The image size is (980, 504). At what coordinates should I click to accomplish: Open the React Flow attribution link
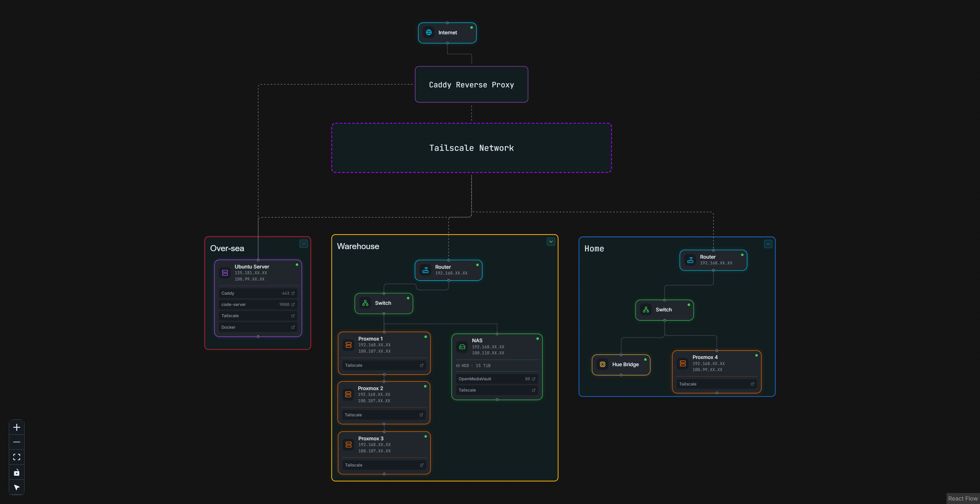[x=962, y=498]
